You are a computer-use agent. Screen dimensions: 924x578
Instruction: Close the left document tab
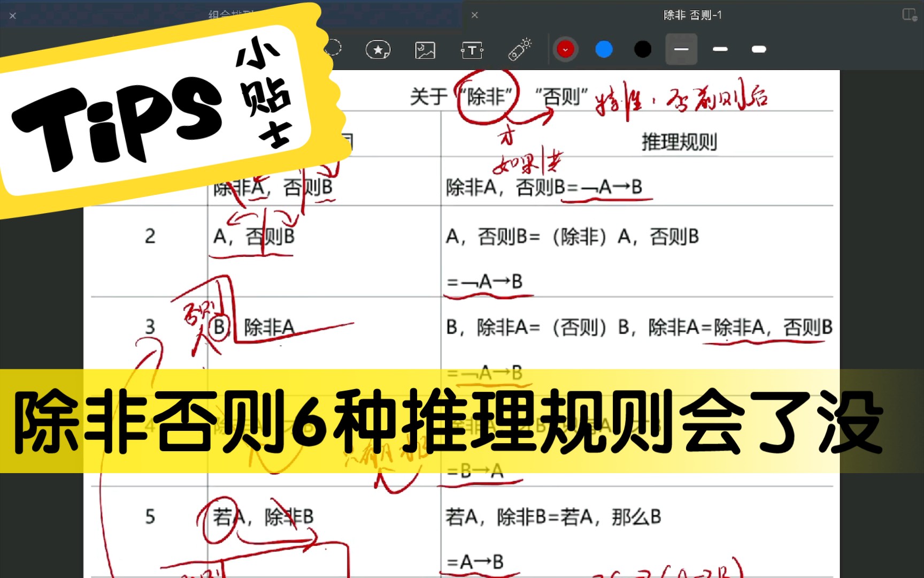click(13, 16)
